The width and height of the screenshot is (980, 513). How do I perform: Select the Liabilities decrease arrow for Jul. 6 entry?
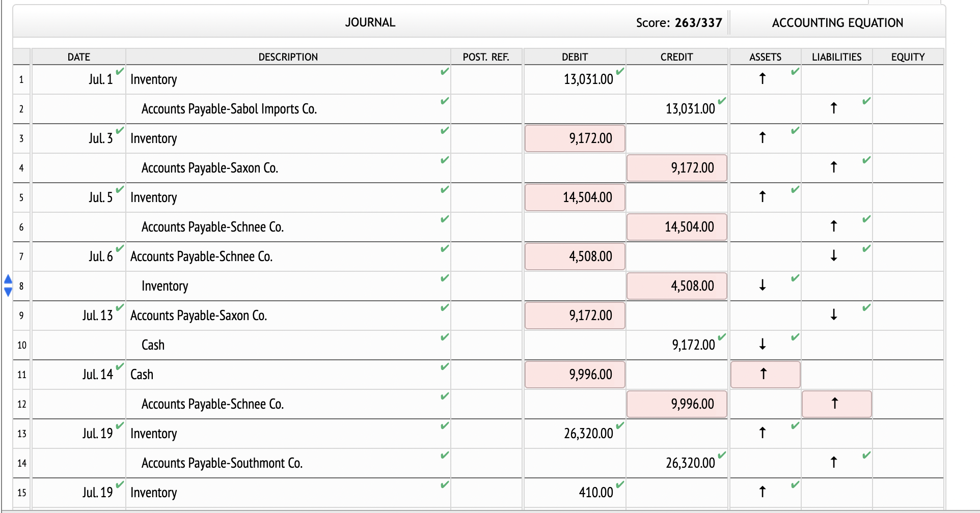point(834,256)
